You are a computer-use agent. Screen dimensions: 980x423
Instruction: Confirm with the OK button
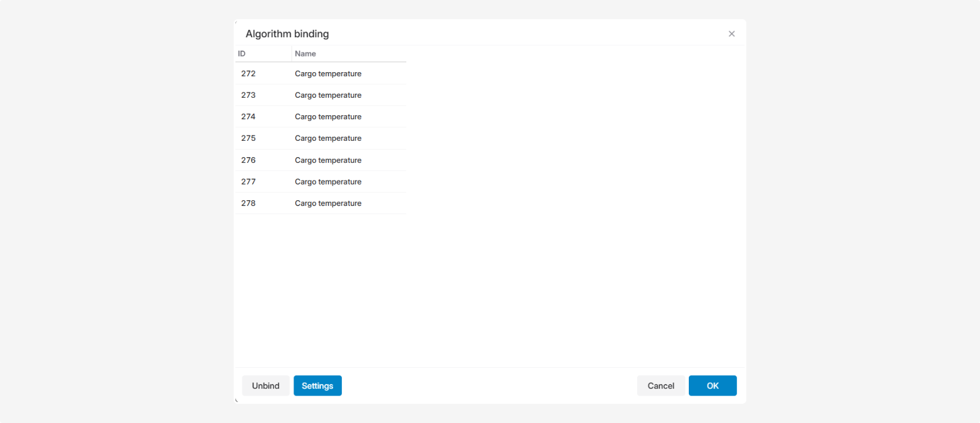713,386
